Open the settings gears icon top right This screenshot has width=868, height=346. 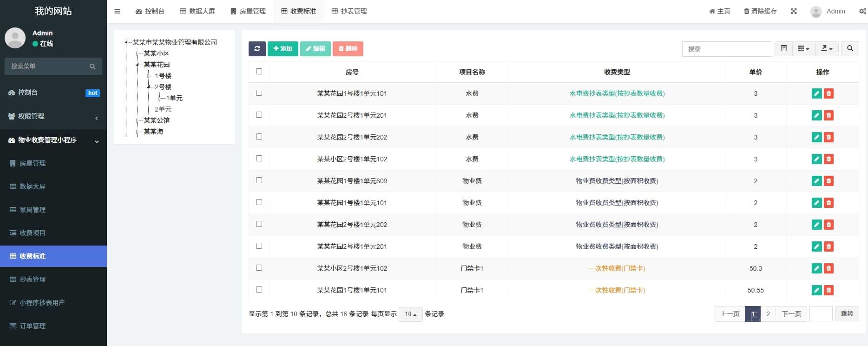[862, 11]
